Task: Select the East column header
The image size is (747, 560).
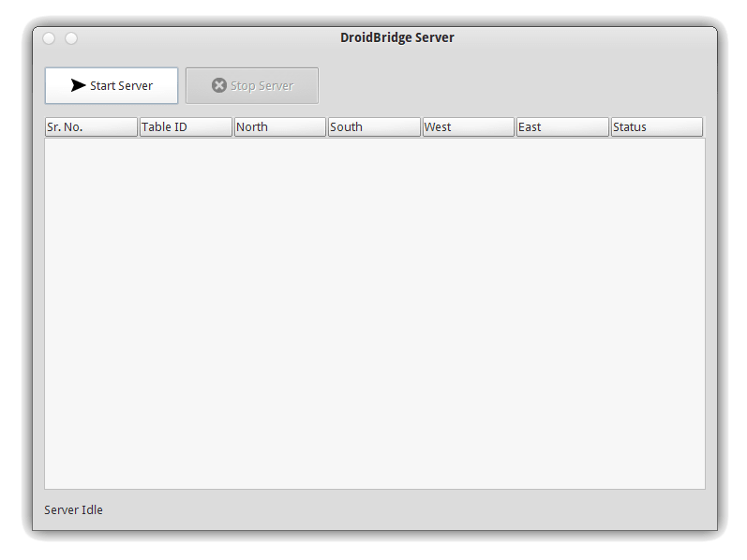Action: click(x=562, y=127)
